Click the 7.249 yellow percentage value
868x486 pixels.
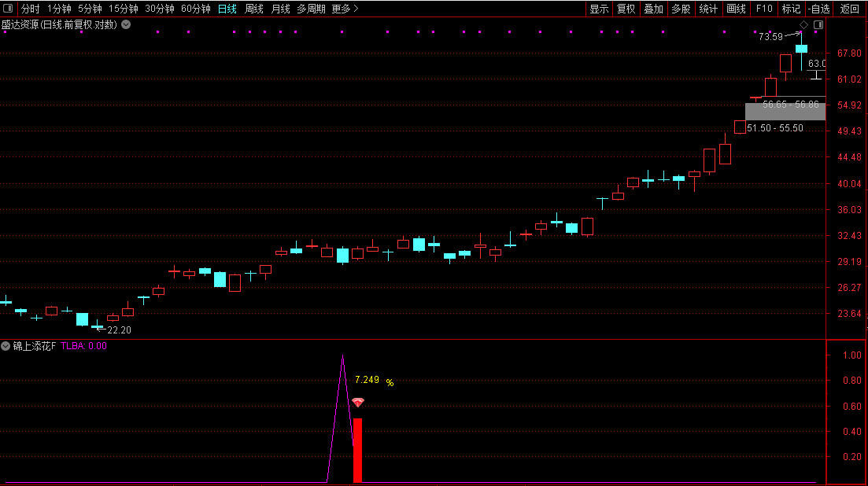(367, 380)
